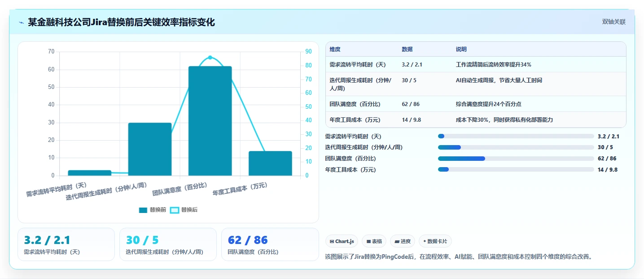The width and height of the screenshot is (644, 279).
Task: Click table row label 需求流转平均耗时（天）
Action: [358, 65]
